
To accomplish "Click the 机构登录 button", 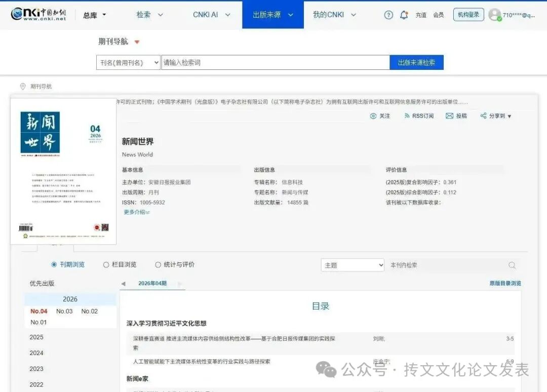I will [x=468, y=15].
